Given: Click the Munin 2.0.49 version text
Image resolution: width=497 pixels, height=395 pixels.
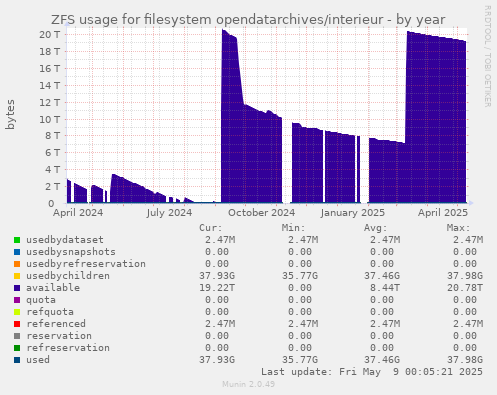Looking at the screenshot, I should [x=248, y=384].
